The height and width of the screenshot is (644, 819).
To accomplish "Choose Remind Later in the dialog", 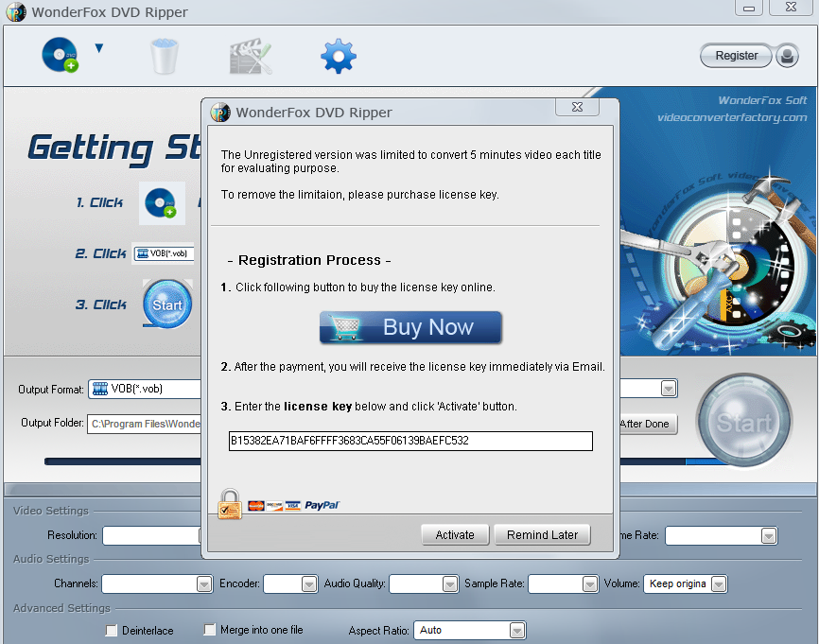I will (542, 535).
